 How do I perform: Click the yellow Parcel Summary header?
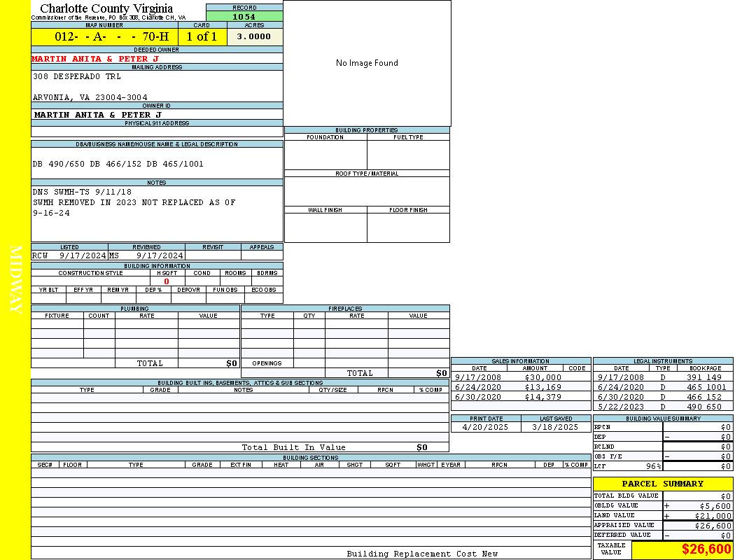point(662,484)
